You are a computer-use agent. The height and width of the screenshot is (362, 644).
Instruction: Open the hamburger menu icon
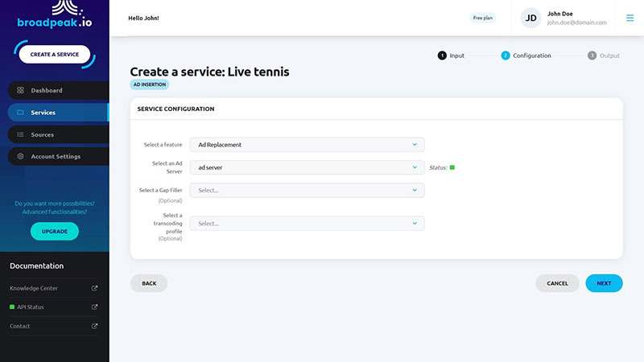point(630,18)
